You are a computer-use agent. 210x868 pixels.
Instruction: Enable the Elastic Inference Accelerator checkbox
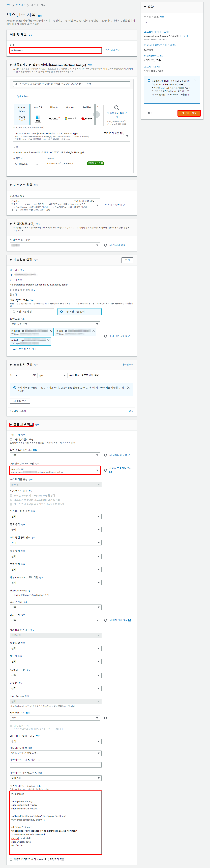point(11,595)
